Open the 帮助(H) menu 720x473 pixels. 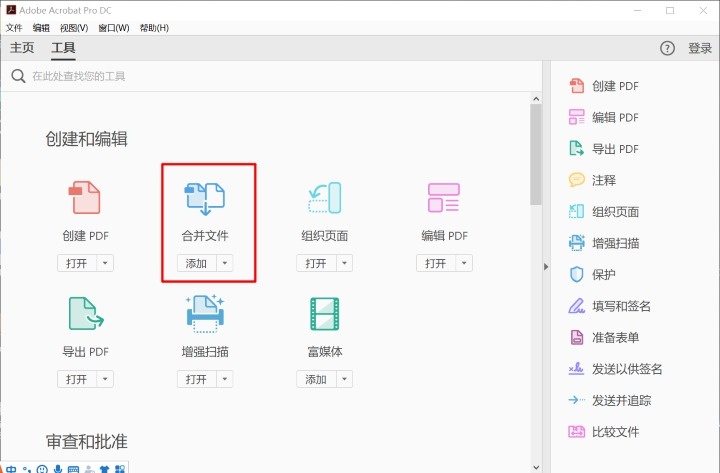(x=154, y=28)
